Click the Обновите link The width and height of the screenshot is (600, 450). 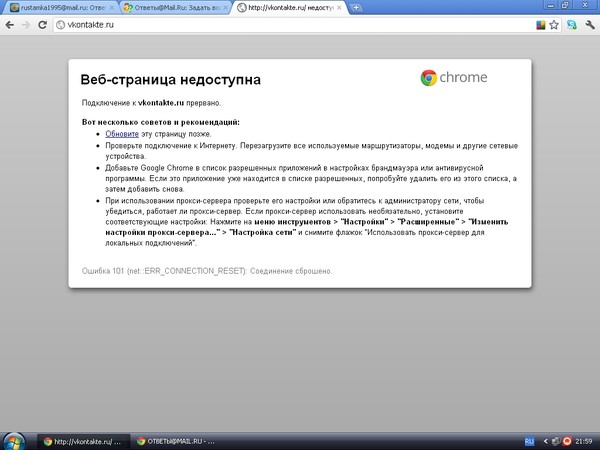pos(122,134)
